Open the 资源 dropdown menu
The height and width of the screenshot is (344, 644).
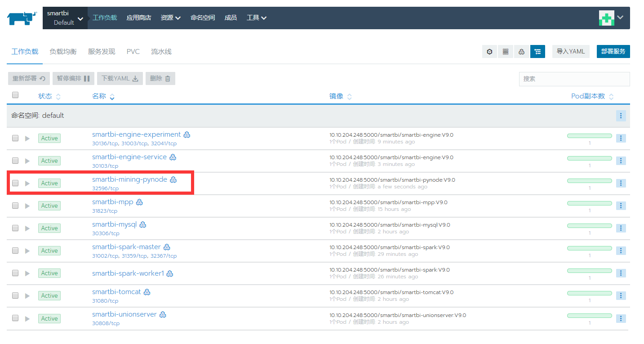[x=170, y=18]
